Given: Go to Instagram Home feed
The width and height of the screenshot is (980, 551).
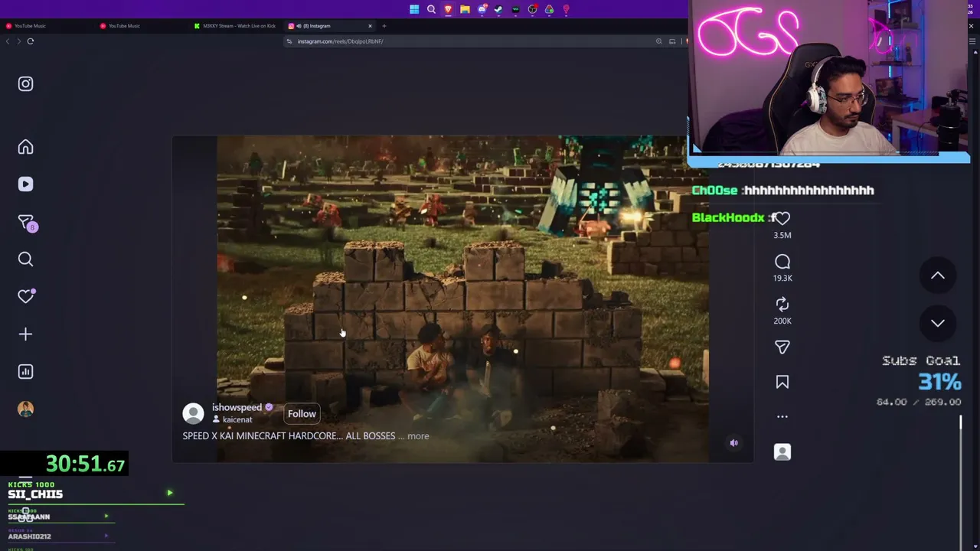Looking at the screenshot, I should tap(25, 147).
